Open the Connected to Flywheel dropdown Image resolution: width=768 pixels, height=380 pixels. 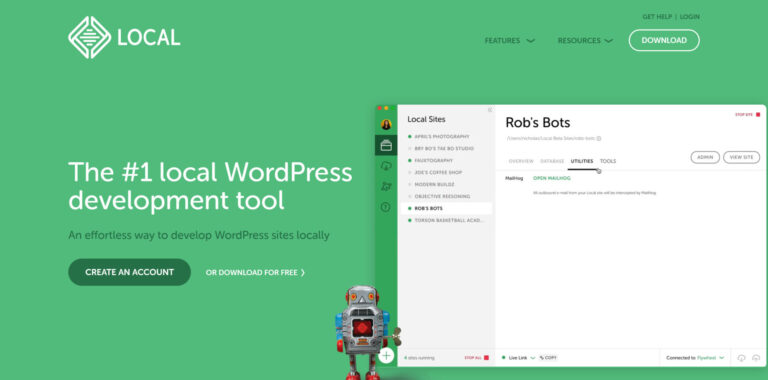click(695, 358)
